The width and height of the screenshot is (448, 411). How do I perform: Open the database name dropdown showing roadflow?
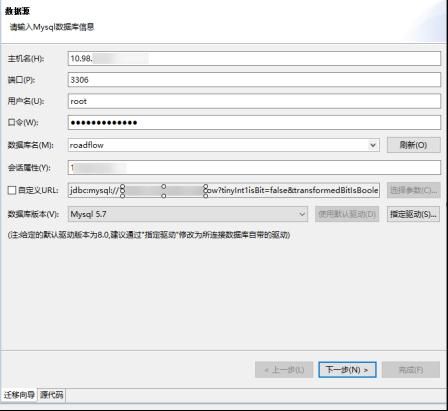pos(224,145)
